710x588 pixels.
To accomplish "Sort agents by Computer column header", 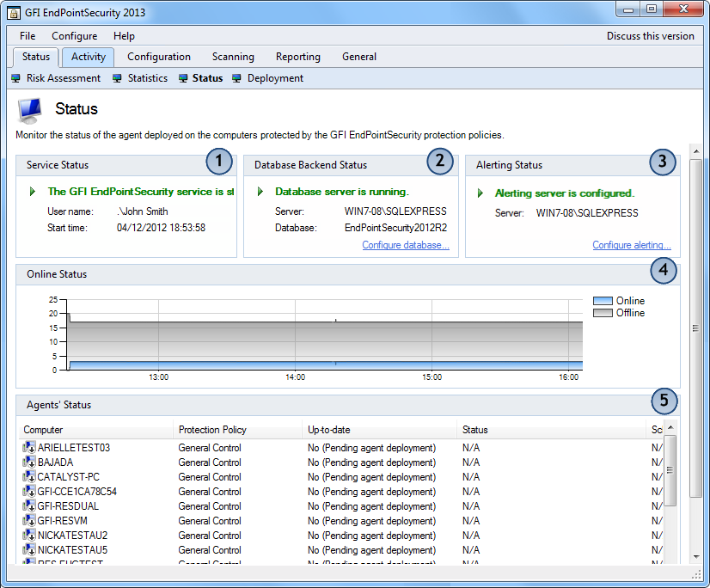I will [x=96, y=430].
